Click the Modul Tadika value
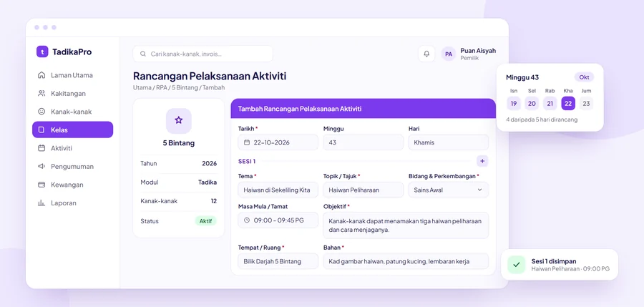This screenshot has height=307, width=644. pyautogui.click(x=208, y=182)
